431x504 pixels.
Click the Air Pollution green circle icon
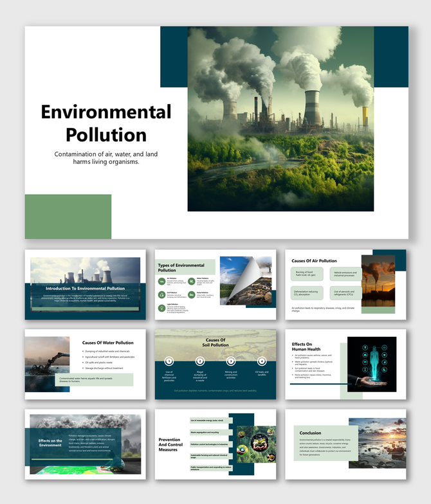161,282
